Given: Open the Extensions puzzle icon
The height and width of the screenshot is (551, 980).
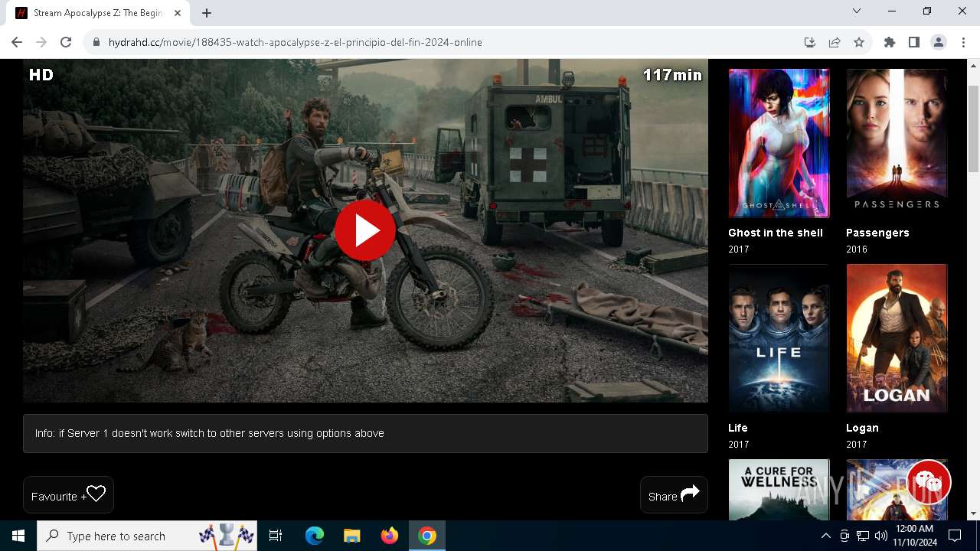Looking at the screenshot, I should (x=890, y=42).
